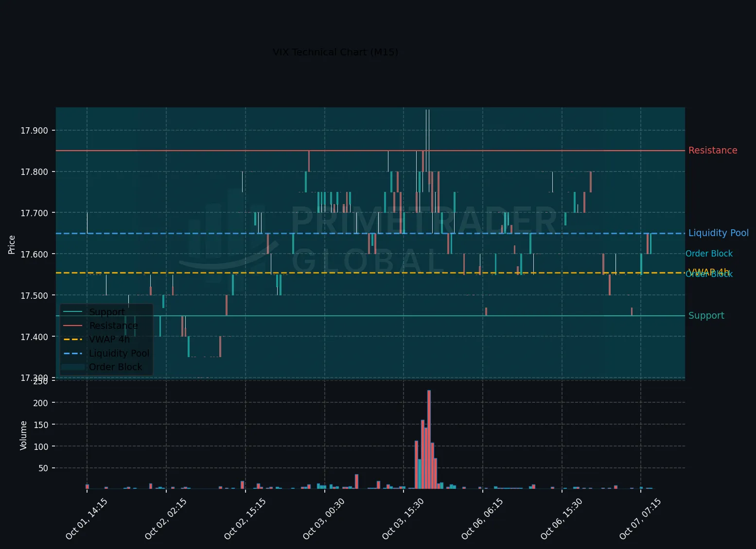Select the 'Oct 07, 07:15' date label
Screen dimensions: 756x549
pos(640,518)
